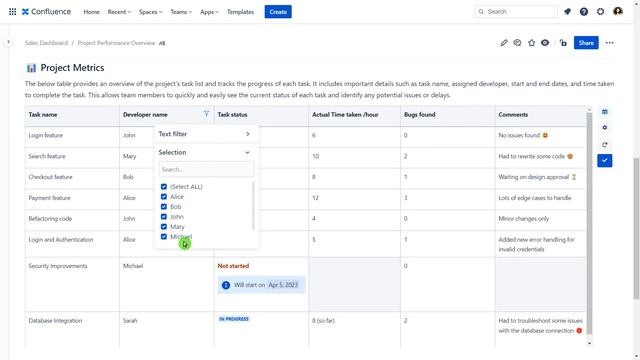Uncheck the Mary checkbox
This screenshot has height=360, width=640.
[x=164, y=227]
